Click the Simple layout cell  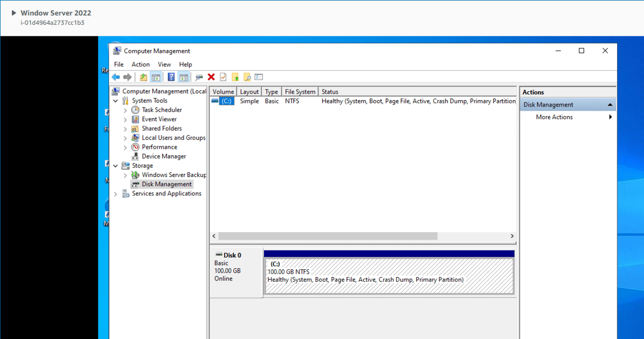[249, 101]
